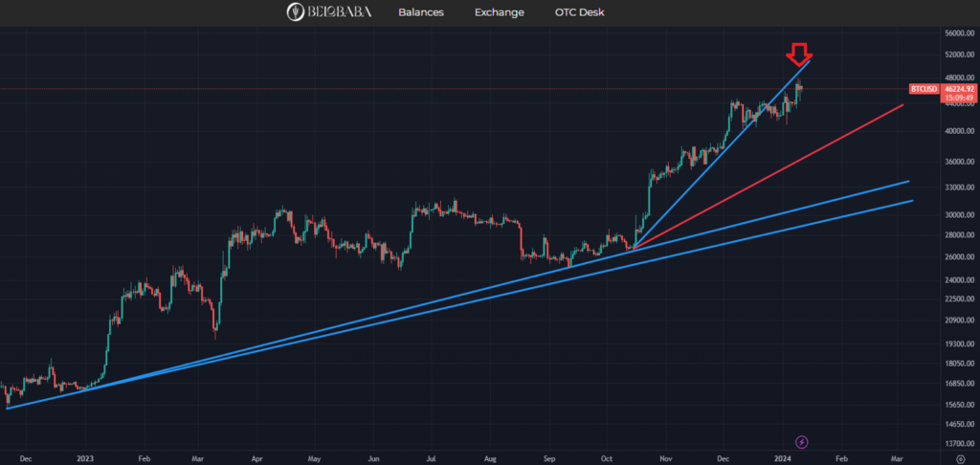Click the 13700.00 price axis label

[x=958, y=444]
